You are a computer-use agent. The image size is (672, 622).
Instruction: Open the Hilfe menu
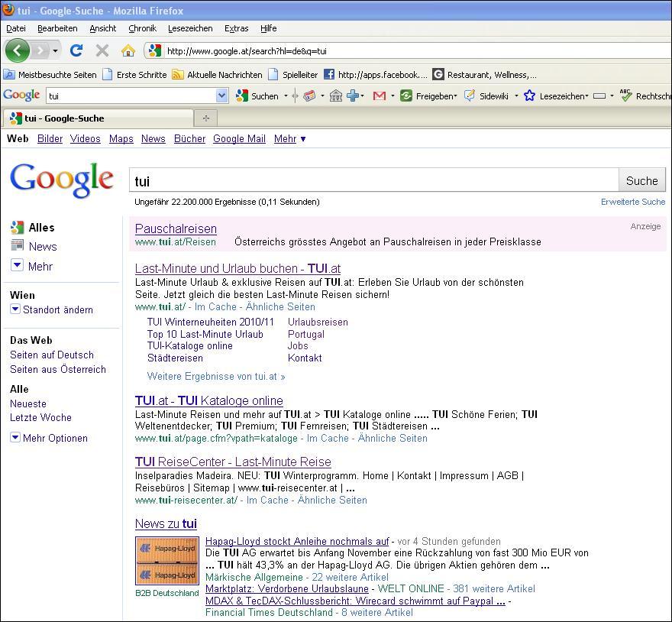coord(268,28)
